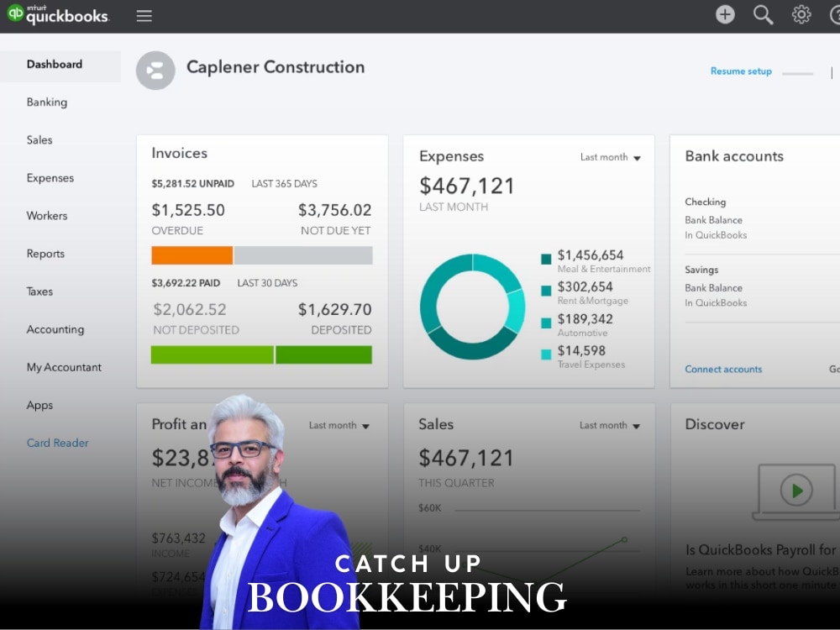Click the Invoices card title
The width and height of the screenshot is (840, 630).
[180, 153]
